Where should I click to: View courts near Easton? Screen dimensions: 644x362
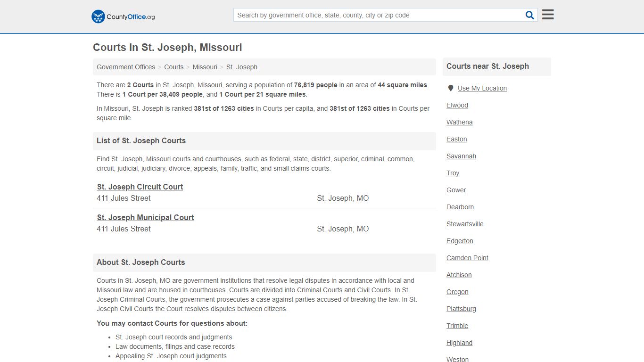pos(457,139)
